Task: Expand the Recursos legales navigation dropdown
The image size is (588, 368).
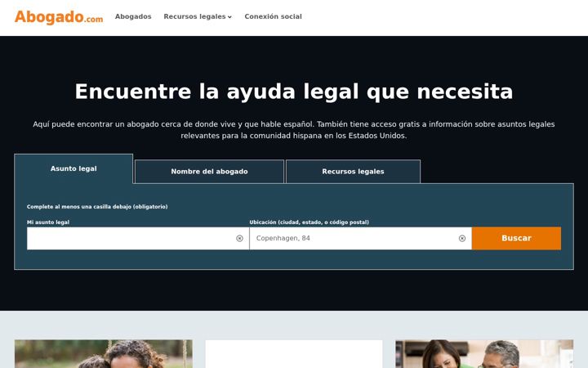Action: coord(198,16)
